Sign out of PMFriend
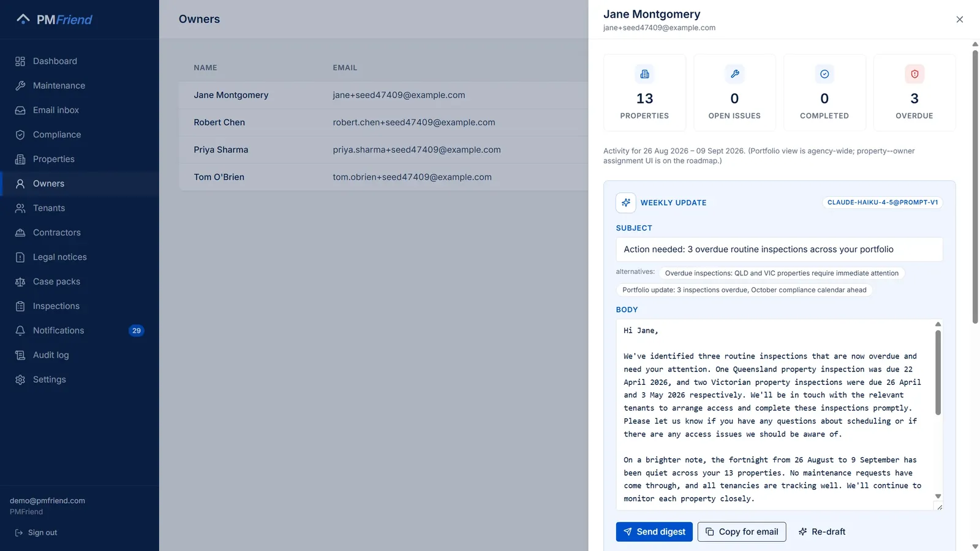980x551 pixels. click(x=36, y=533)
